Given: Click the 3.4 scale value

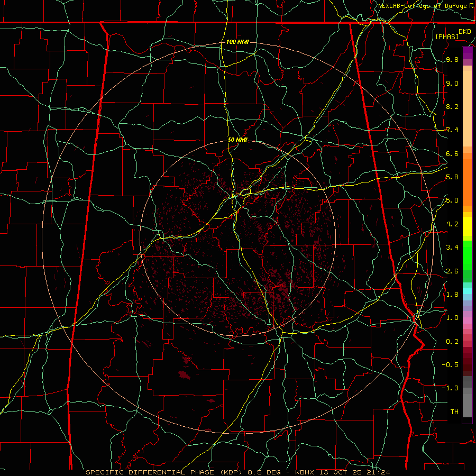Looking at the screenshot, I should click(452, 248).
